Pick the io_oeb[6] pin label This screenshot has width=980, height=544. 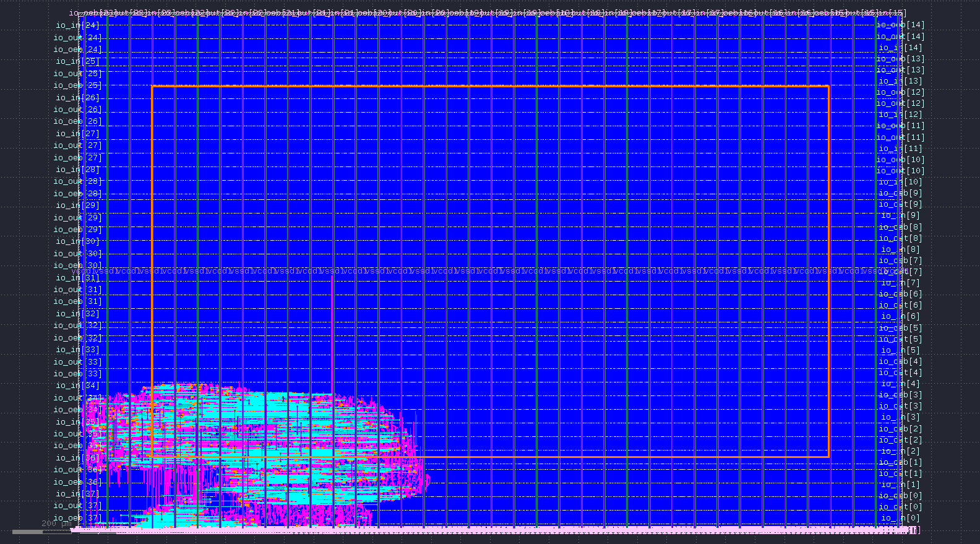pyautogui.click(x=901, y=294)
